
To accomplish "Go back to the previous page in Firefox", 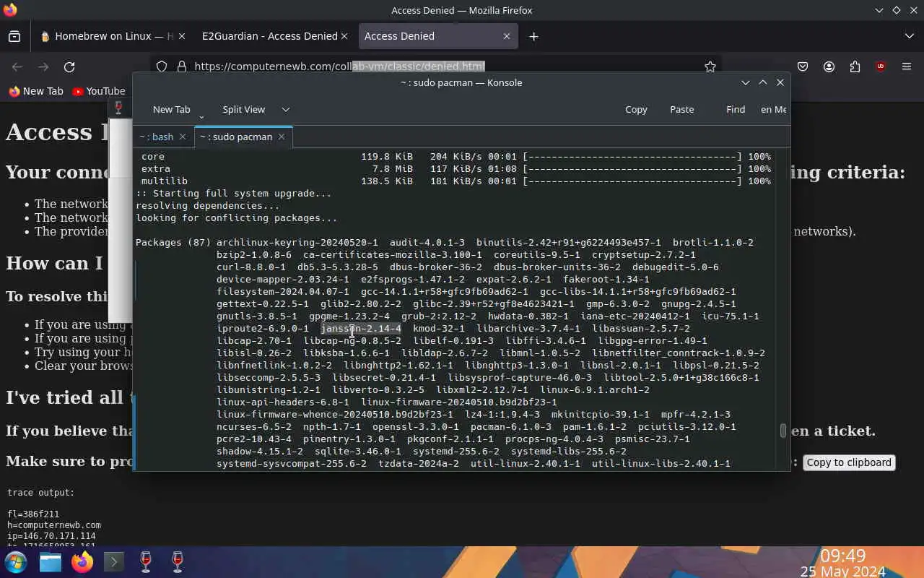I will pyautogui.click(x=17, y=66).
